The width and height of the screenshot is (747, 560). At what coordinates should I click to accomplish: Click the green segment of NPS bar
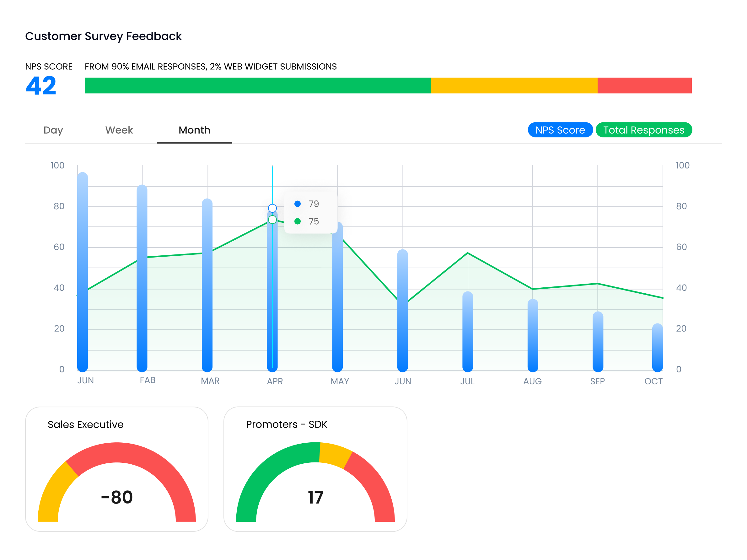pos(258,85)
